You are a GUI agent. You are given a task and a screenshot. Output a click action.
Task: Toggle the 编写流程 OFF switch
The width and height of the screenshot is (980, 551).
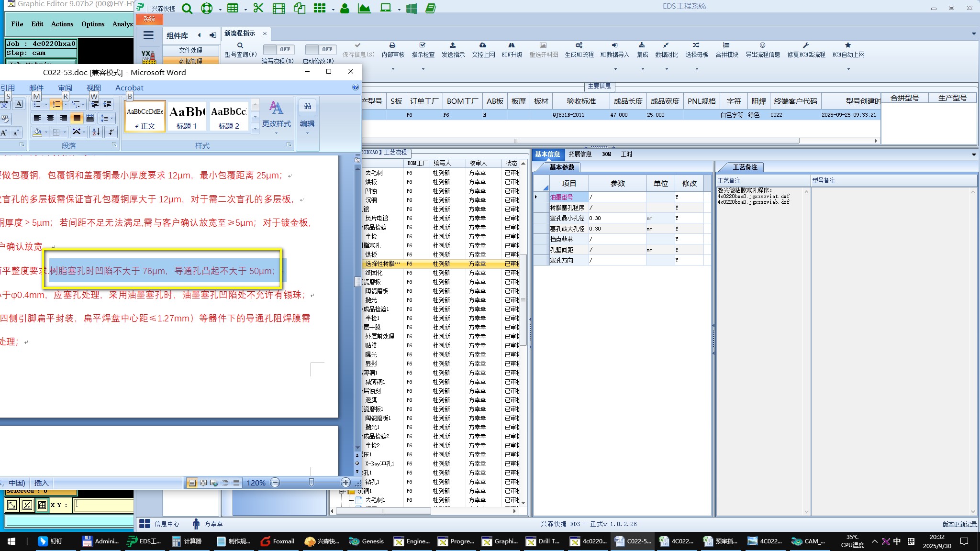pyautogui.click(x=278, y=49)
